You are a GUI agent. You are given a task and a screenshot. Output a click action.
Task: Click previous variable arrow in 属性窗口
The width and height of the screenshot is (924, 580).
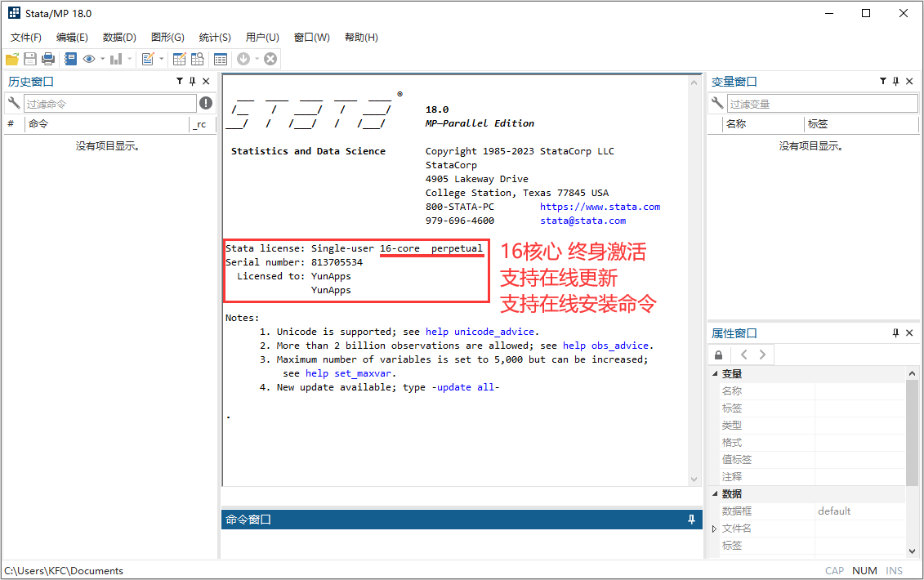(743, 355)
